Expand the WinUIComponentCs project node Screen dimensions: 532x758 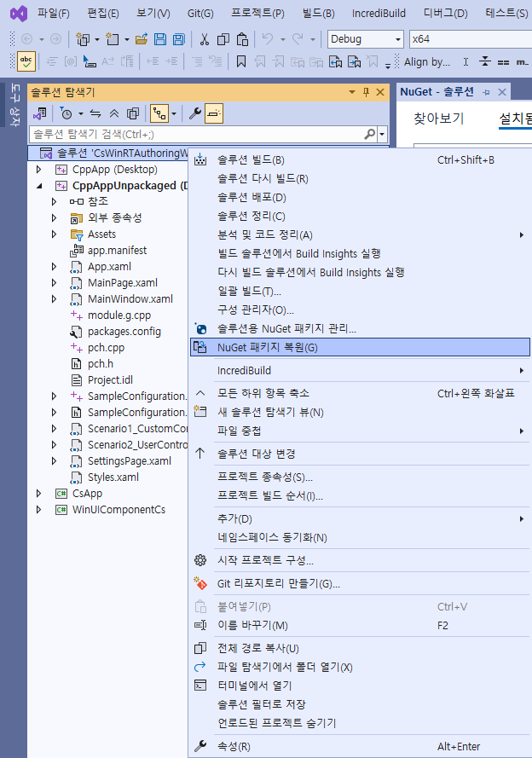pos(39,510)
